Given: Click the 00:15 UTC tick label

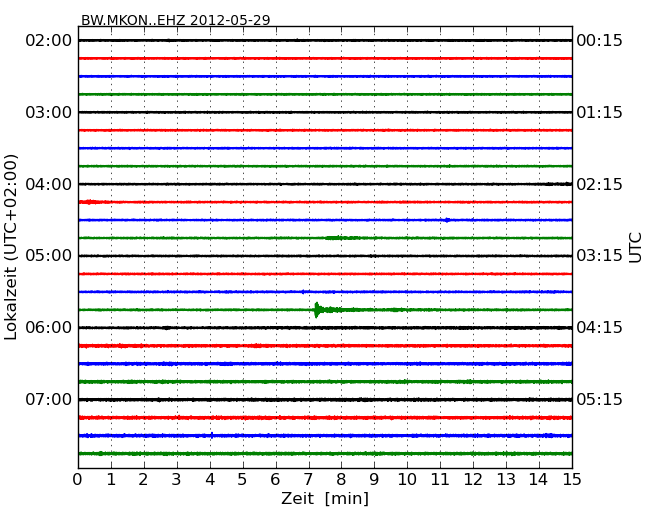Looking at the screenshot, I should 599,41.
